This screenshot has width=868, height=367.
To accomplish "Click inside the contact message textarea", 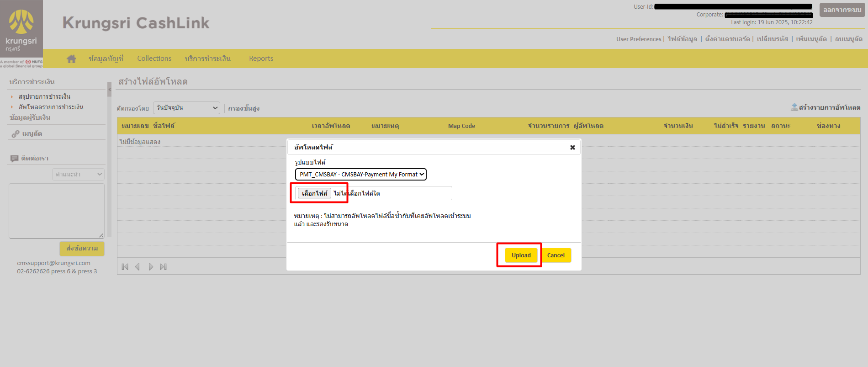I will click(x=57, y=211).
